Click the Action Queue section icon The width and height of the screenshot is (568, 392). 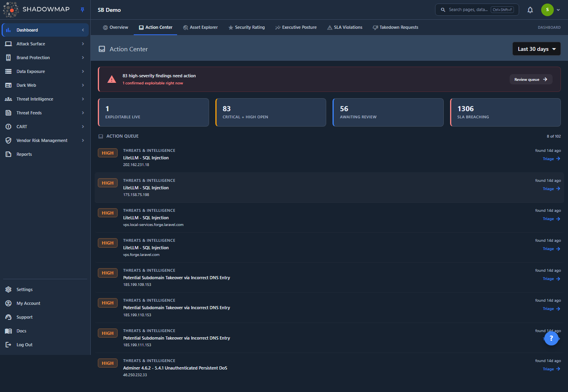coord(101,136)
